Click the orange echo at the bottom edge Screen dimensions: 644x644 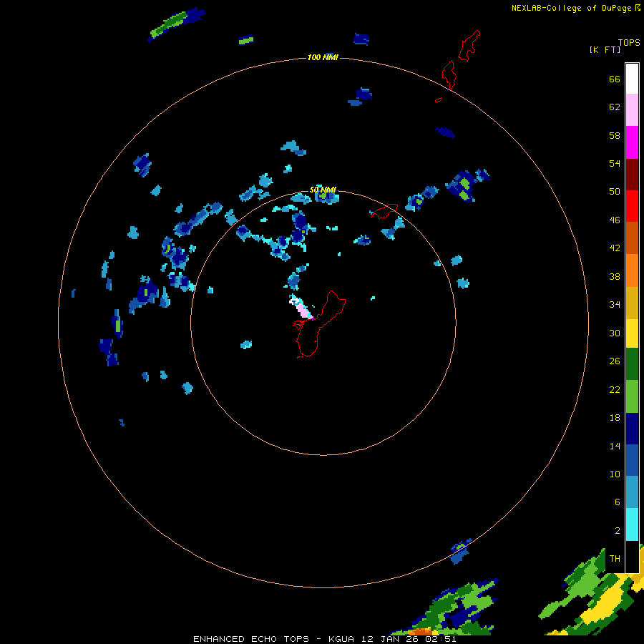click(x=420, y=632)
